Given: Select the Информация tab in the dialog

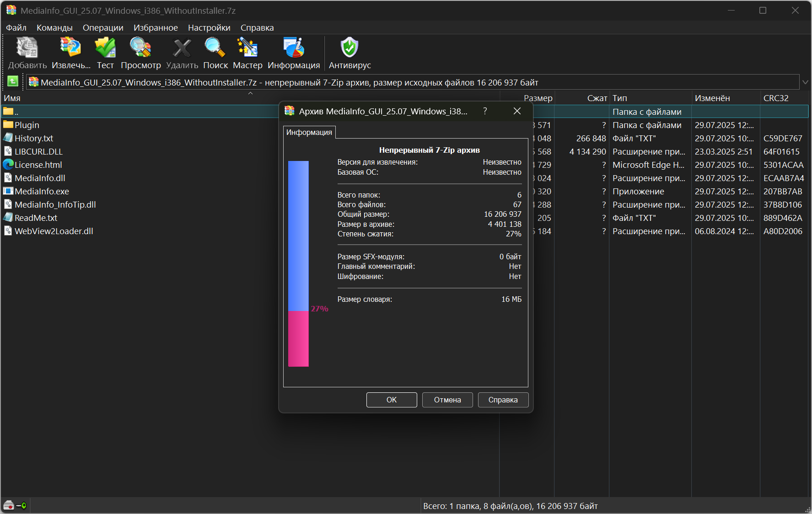Looking at the screenshot, I should pyautogui.click(x=309, y=132).
